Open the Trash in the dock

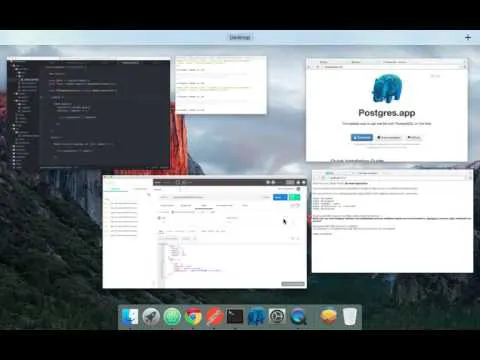[350, 316]
